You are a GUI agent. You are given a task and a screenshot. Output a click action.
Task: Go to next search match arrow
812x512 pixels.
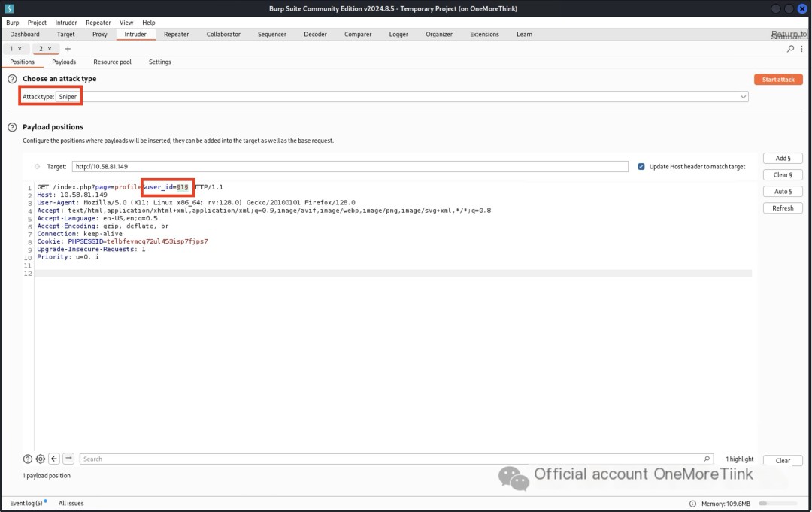(68, 459)
